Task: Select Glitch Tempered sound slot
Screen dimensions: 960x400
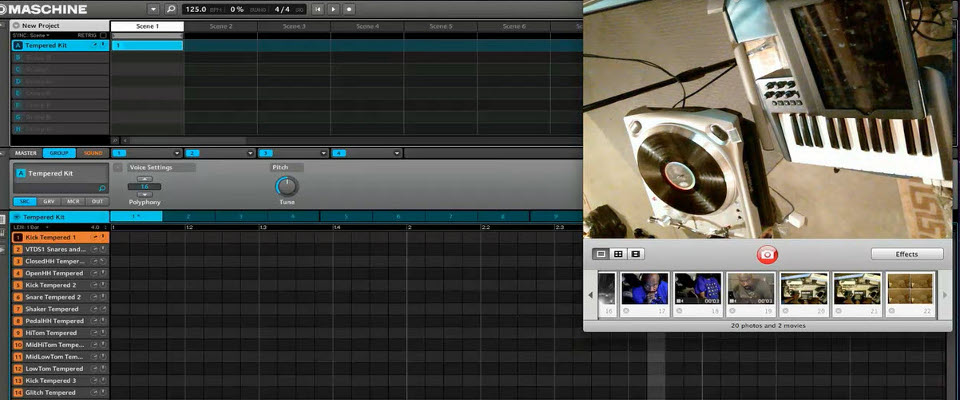Action: pos(60,393)
